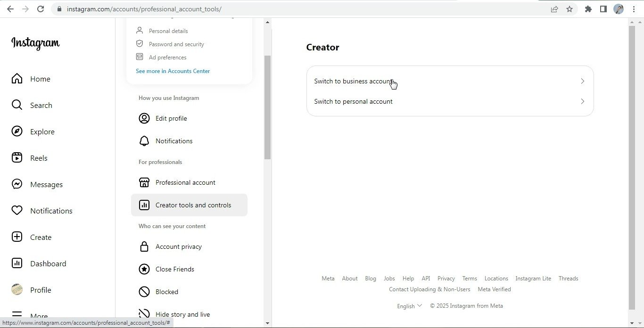The width and height of the screenshot is (644, 328).
Task: Click the browser forward arrow
Action: click(x=25, y=9)
